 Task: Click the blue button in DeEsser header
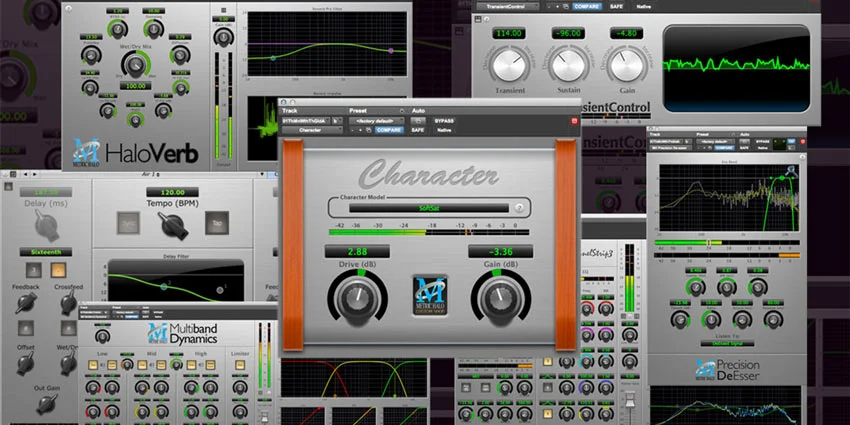click(791, 141)
